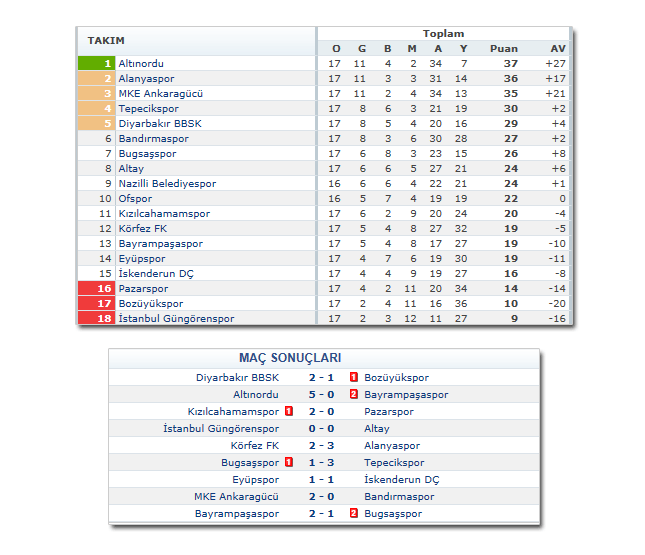Click the AV column header
The height and width of the screenshot is (555, 645).
click(x=557, y=48)
